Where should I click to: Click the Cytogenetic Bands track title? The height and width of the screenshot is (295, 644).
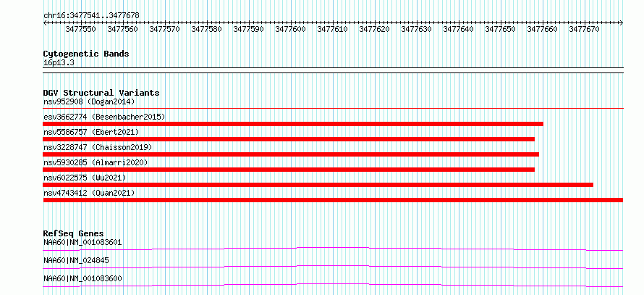point(86,54)
